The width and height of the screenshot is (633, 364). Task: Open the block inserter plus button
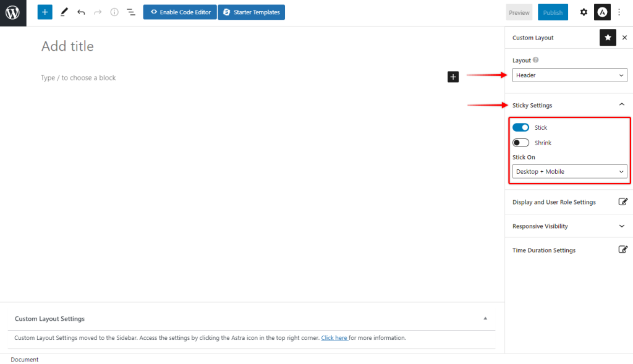click(45, 12)
